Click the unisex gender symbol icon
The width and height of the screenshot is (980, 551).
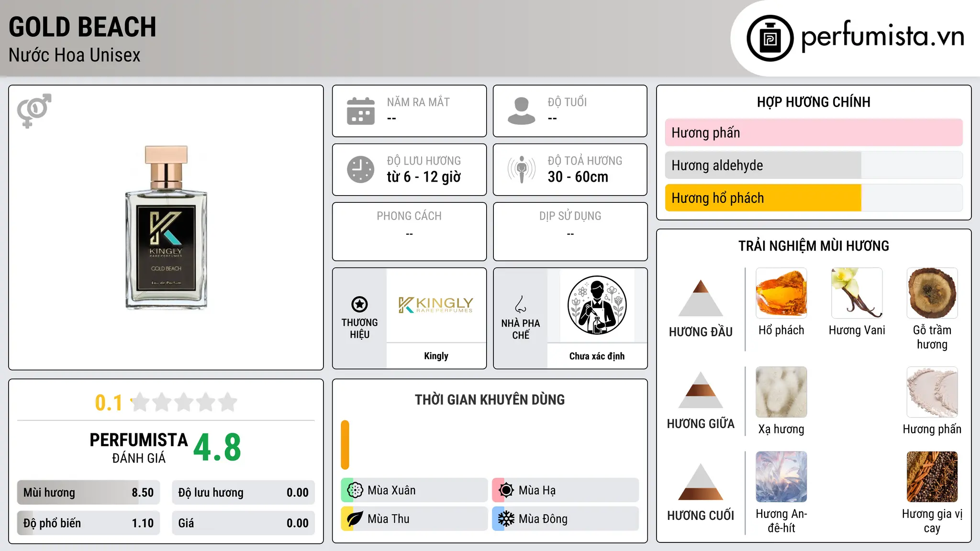(34, 110)
